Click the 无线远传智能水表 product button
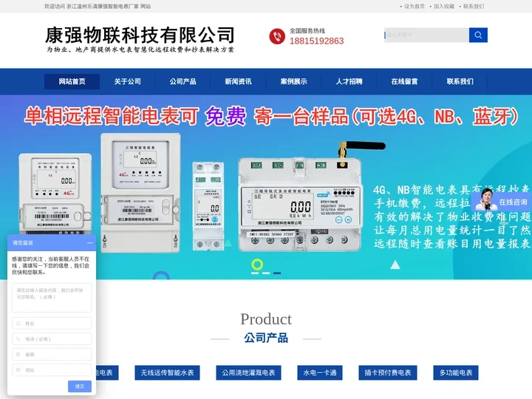Viewport: 532px width, 399px height. [167, 372]
